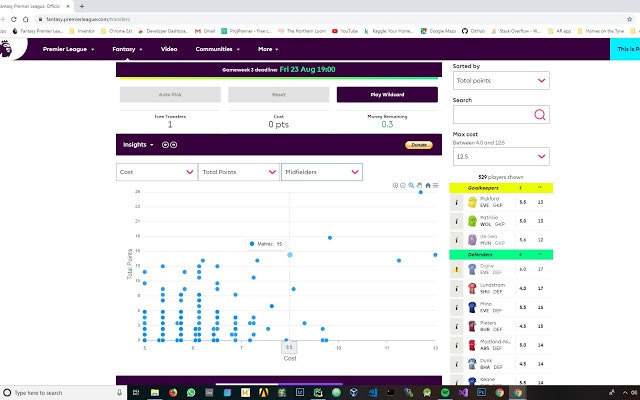
Task: Open info icon for Maitland-Niles
Action: (x=456, y=345)
